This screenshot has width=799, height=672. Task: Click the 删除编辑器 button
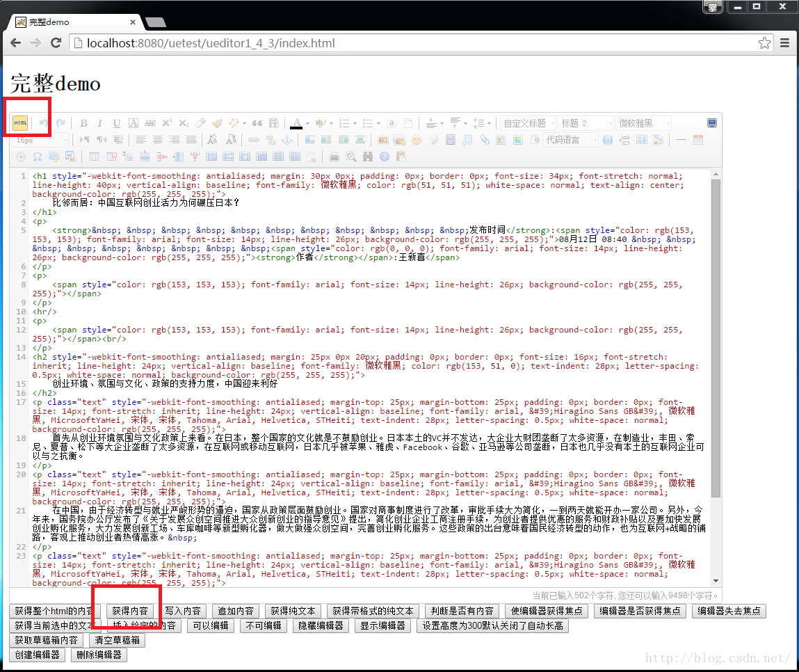point(99,655)
